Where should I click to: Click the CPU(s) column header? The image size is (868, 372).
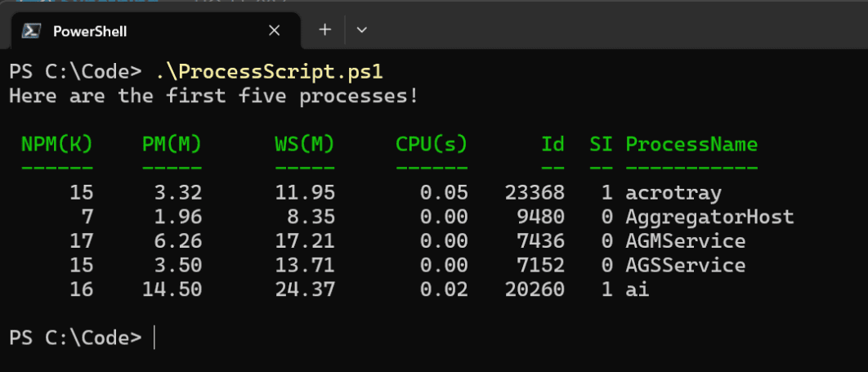click(432, 145)
